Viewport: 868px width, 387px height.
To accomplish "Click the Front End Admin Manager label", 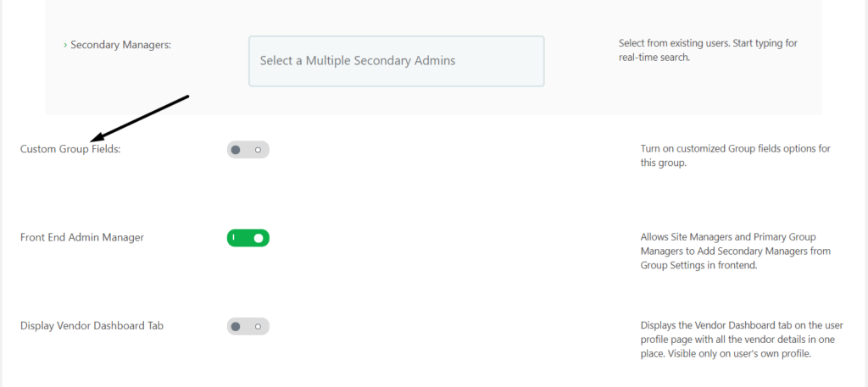I will point(82,237).
